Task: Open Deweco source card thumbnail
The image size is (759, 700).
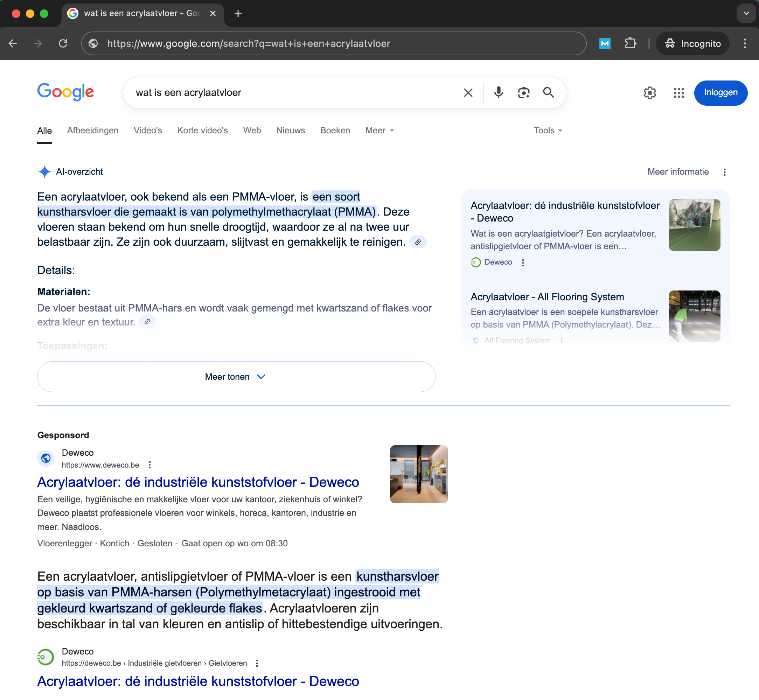Action: (x=694, y=225)
